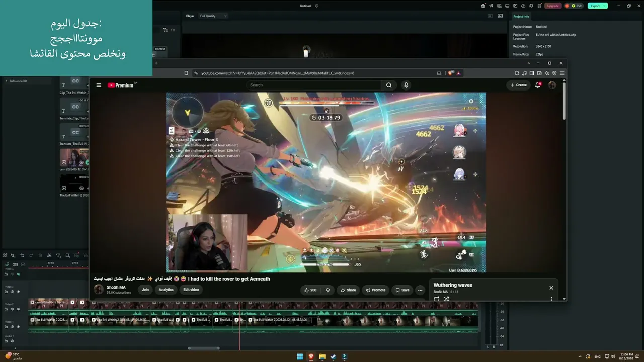This screenshot has height=362, width=644.
Task: Mute the Video 1 track
Action: pos(13,327)
